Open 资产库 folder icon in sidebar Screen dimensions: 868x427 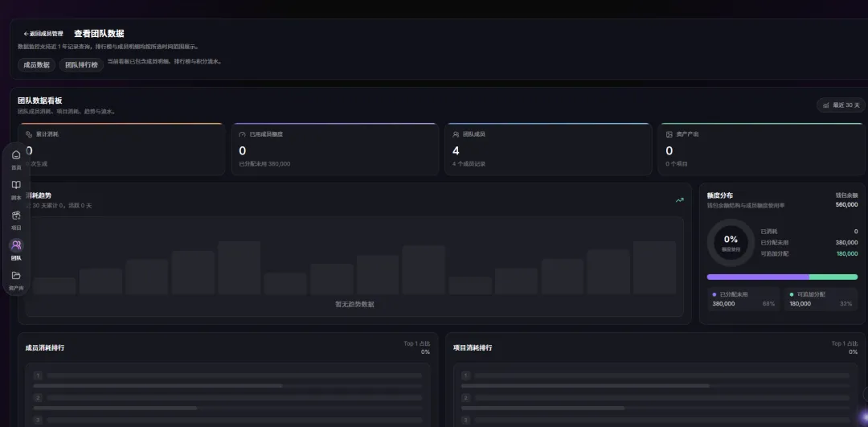[16, 275]
